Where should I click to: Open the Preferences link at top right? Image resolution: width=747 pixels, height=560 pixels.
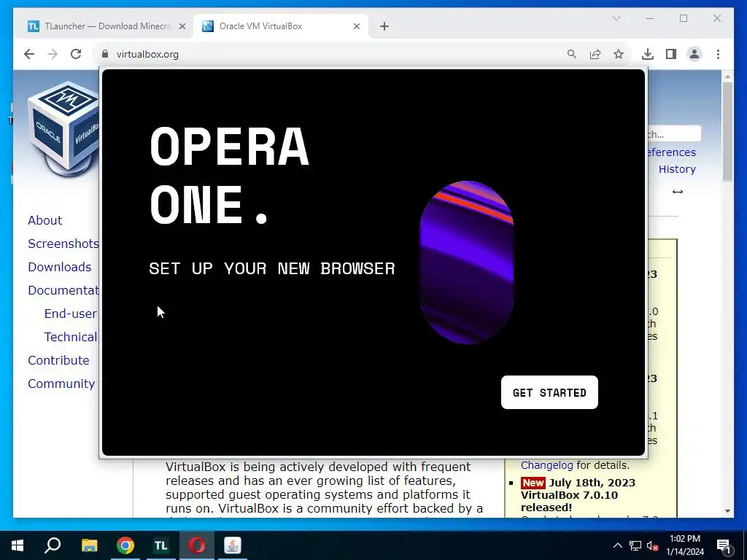coord(672,152)
